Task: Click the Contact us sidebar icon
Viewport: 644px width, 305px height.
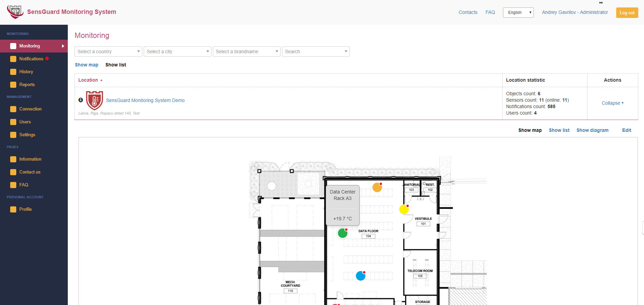Action: [13, 172]
